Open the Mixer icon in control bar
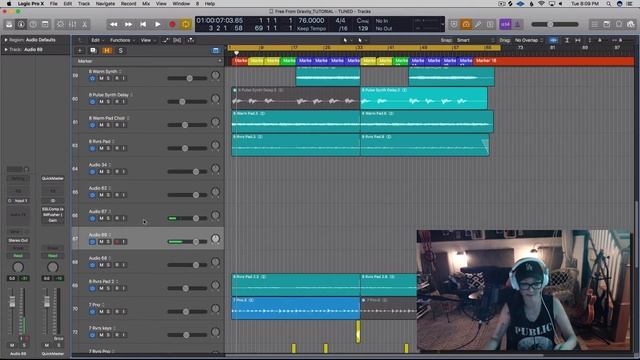The width and height of the screenshot is (640, 360). pos(72,24)
